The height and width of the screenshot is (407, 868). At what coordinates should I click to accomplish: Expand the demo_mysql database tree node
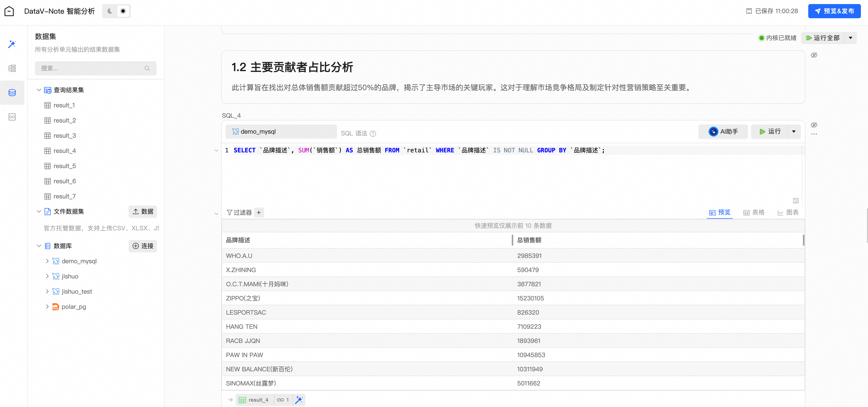(47, 261)
